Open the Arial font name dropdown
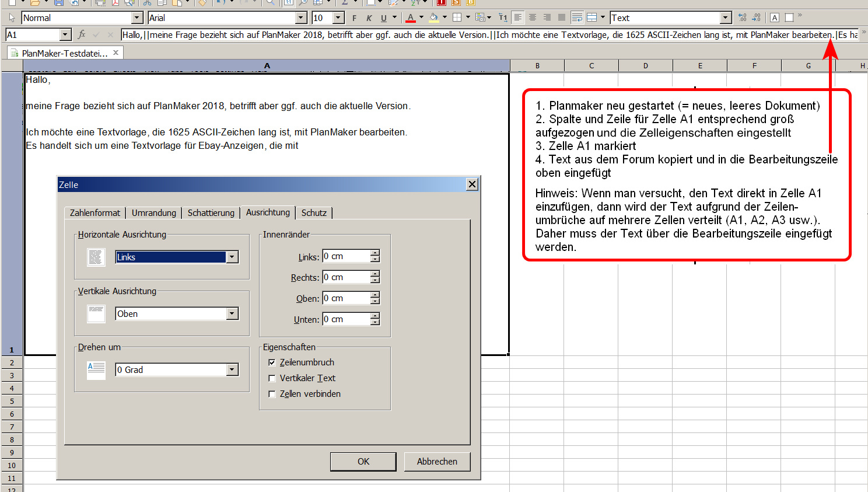The width and height of the screenshot is (868, 492). tap(301, 18)
